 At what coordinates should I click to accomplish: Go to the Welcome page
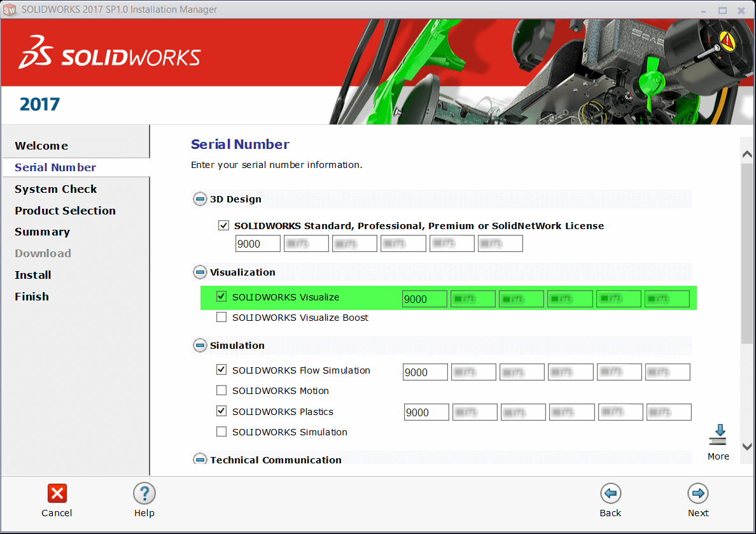click(41, 146)
